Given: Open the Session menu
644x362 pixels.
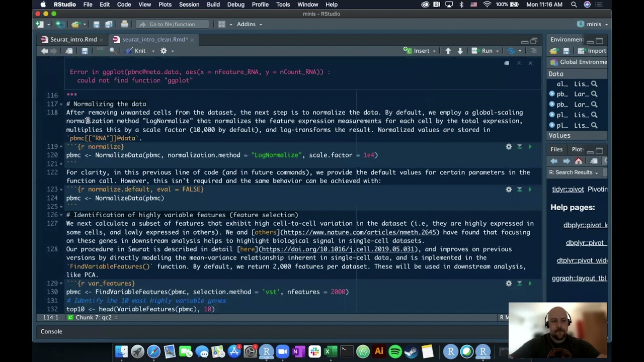Looking at the screenshot, I should pos(189,5).
